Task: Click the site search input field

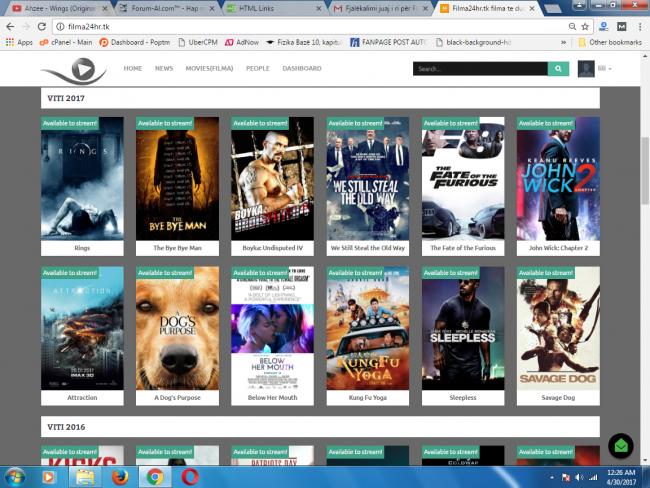Action: click(x=480, y=69)
